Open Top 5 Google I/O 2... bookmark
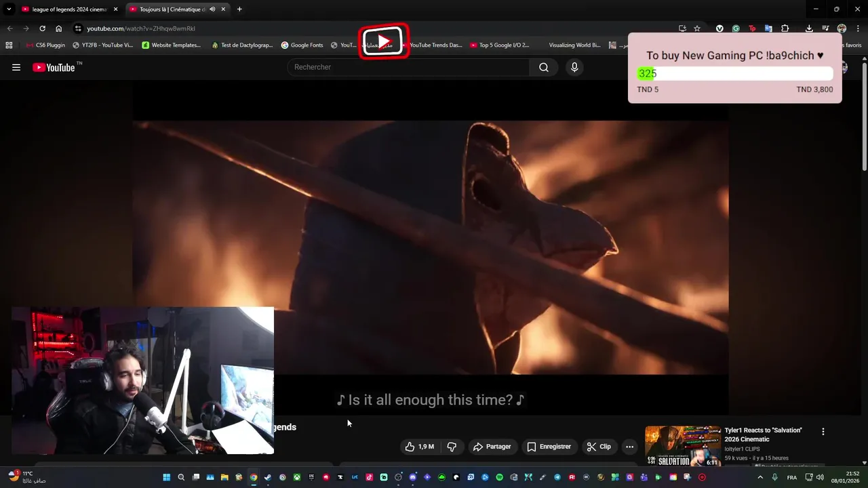 [500, 45]
